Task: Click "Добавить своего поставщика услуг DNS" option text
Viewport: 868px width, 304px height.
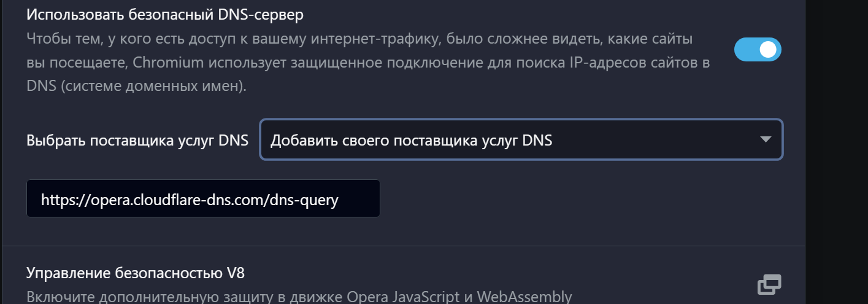Action: pyautogui.click(x=411, y=140)
